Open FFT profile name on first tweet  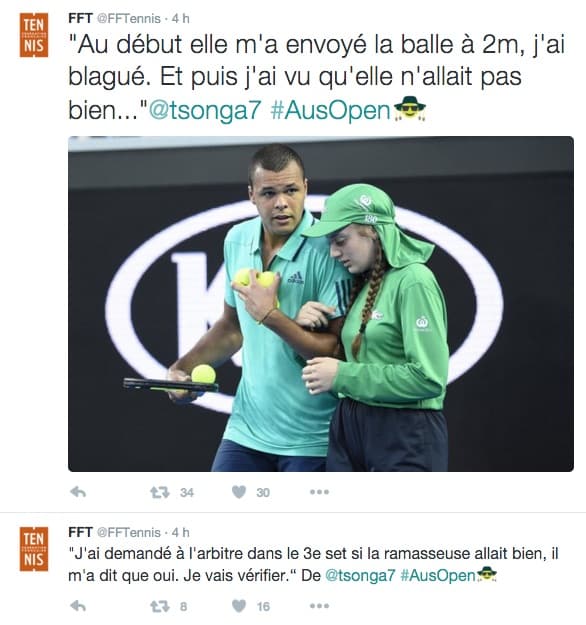coord(81,18)
